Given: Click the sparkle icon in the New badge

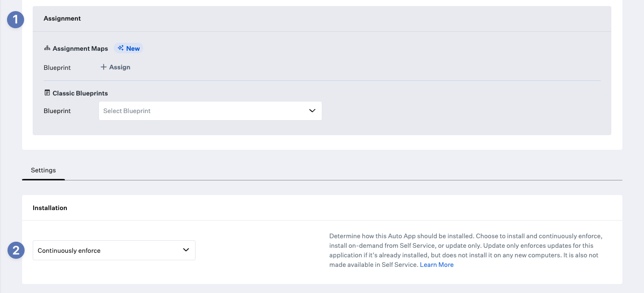Looking at the screenshot, I should point(121,49).
